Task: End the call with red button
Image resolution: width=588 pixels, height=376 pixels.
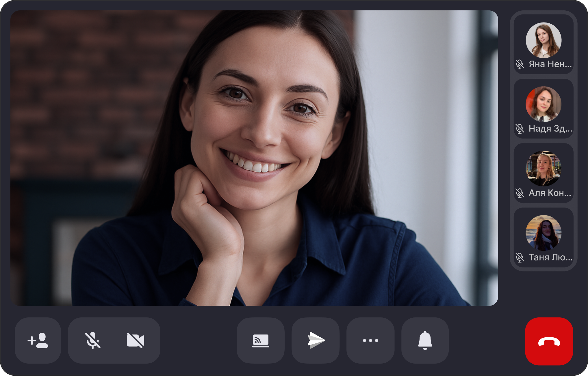Action: coord(549,341)
